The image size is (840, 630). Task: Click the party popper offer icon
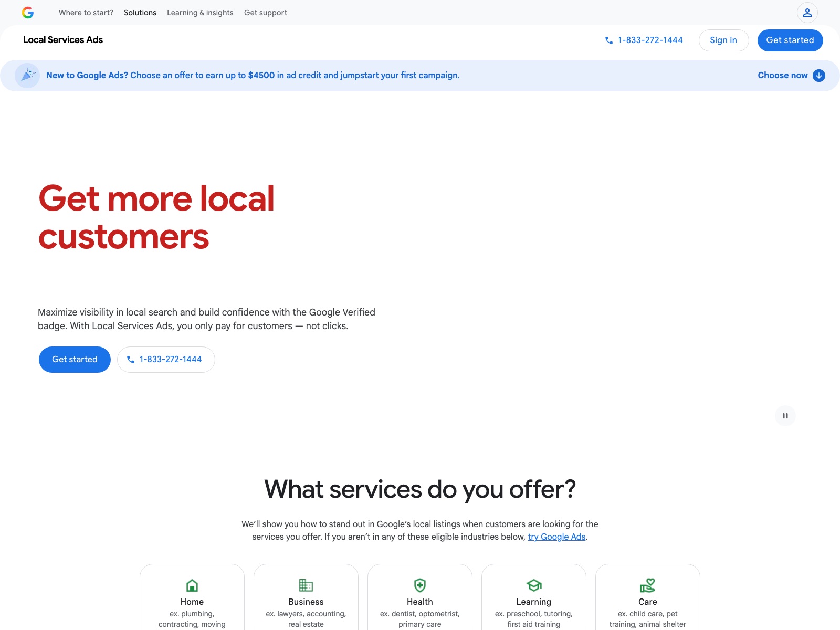pos(27,75)
